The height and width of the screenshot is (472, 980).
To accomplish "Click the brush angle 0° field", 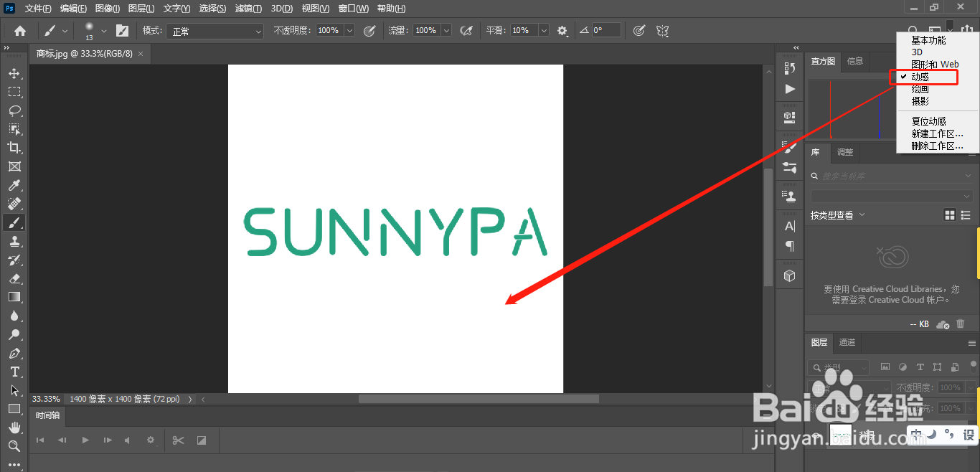I will [x=606, y=31].
